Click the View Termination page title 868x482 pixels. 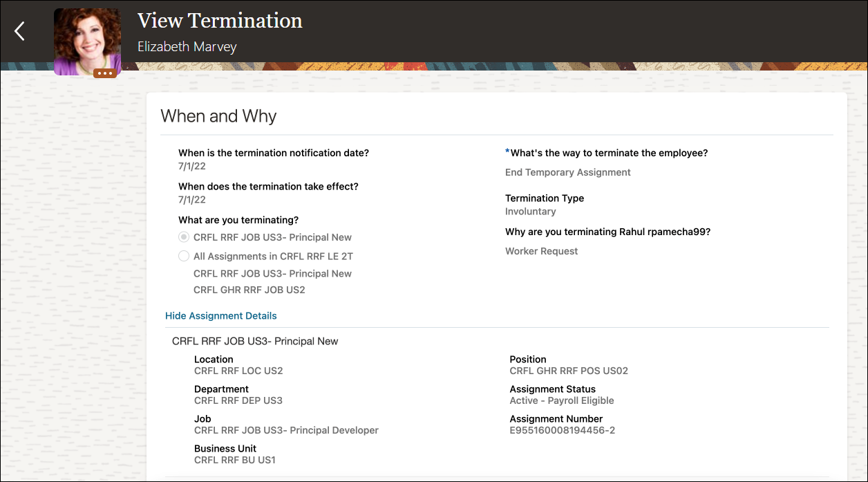(220, 21)
